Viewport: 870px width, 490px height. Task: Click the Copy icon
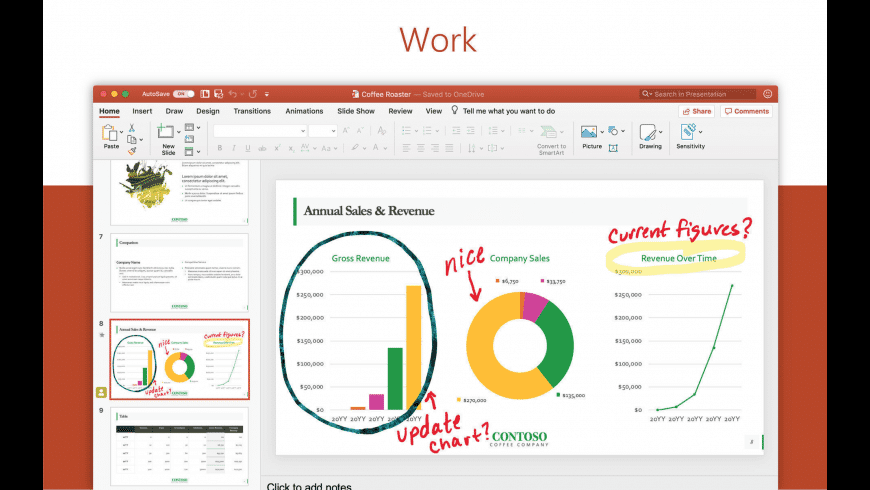tap(132, 139)
